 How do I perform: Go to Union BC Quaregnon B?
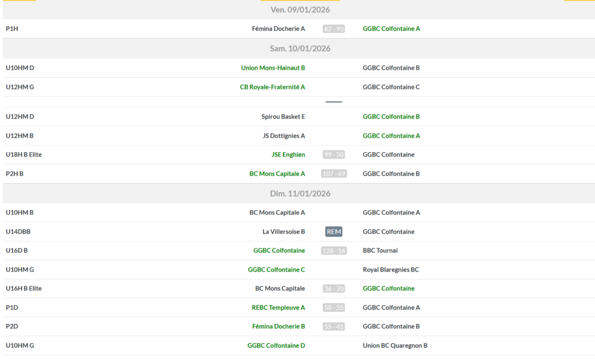point(395,345)
